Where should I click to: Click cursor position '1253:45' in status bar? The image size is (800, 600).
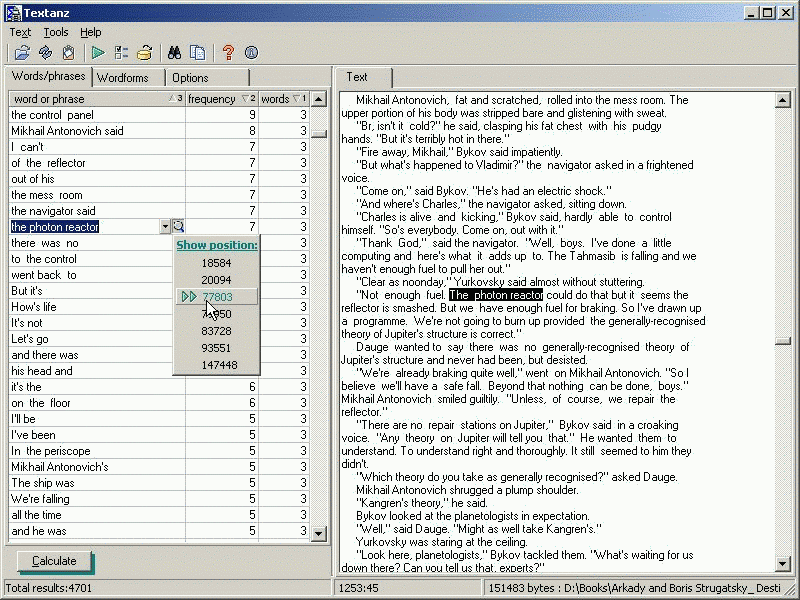coord(359,588)
